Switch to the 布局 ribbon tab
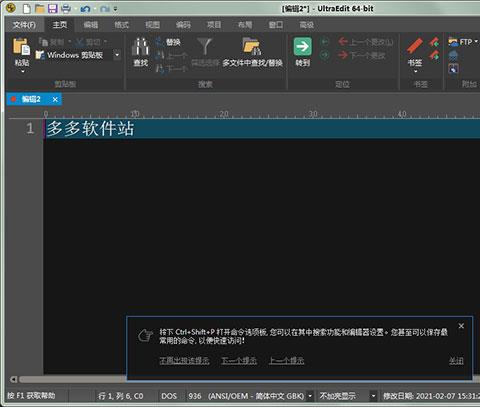This screenshot has width=480, height=407. click(245, 25)
